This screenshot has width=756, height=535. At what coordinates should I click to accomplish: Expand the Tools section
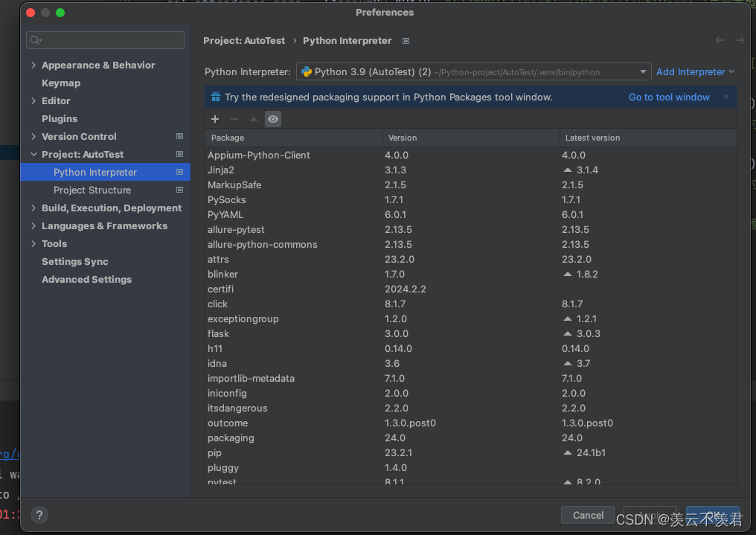[x=33, y=243]
